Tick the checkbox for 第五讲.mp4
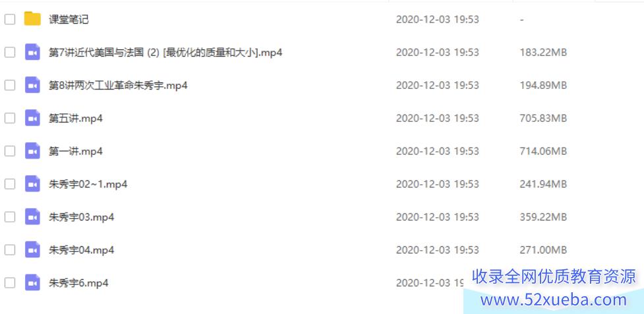 click(x=10, y=118)
